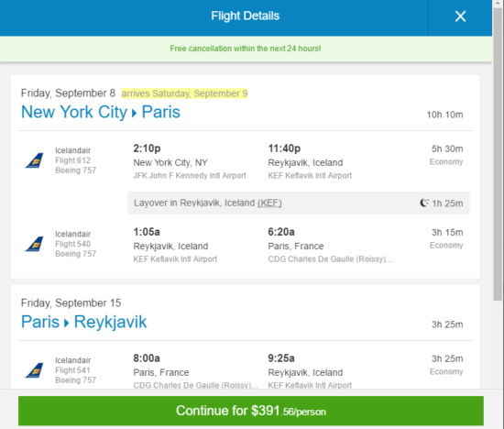Continue for $391.56 per person
This screenshot has height=429, width=504.
click(251, 411)
